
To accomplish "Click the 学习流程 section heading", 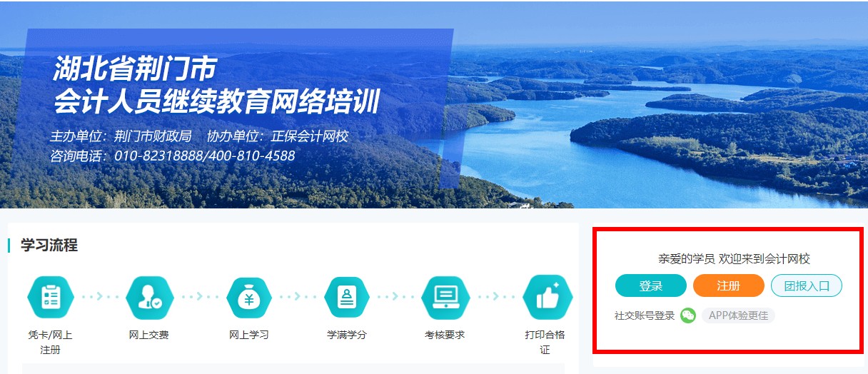I will 49,246.
